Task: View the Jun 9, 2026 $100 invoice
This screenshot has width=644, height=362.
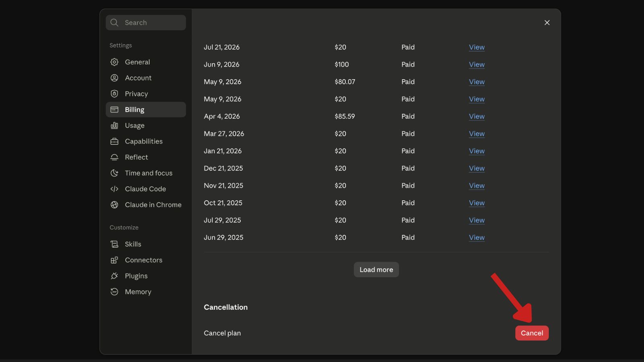Action: click(x=477, y=64)
